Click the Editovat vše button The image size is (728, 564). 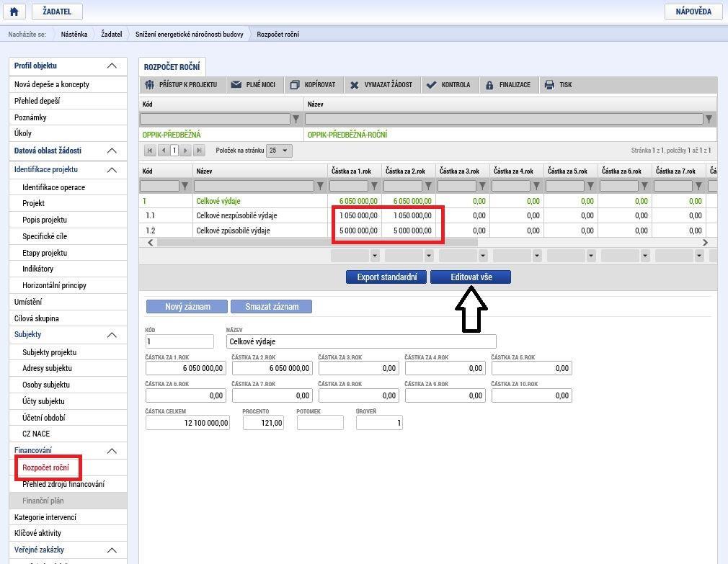coord(471,277)
